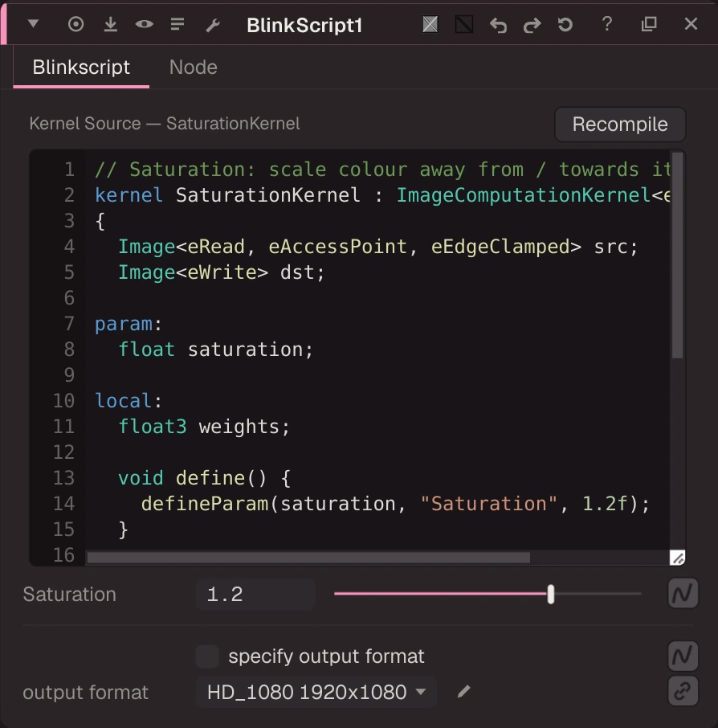
Task: Click animation curve icon beside specify output format
Action: click(x=683, y=656)
